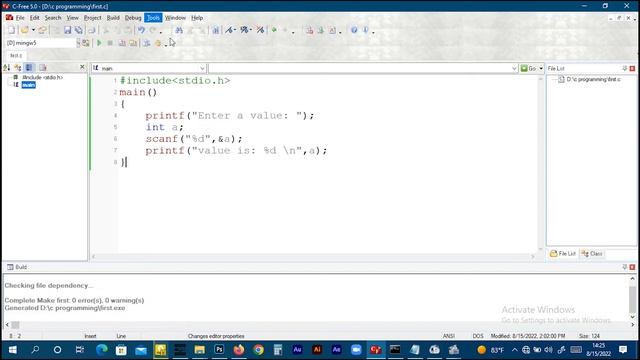Screen dimensions: 640x360
Task: Click 'Generated D:\c programming\first.exe' output line
Action: click(65, 308)
